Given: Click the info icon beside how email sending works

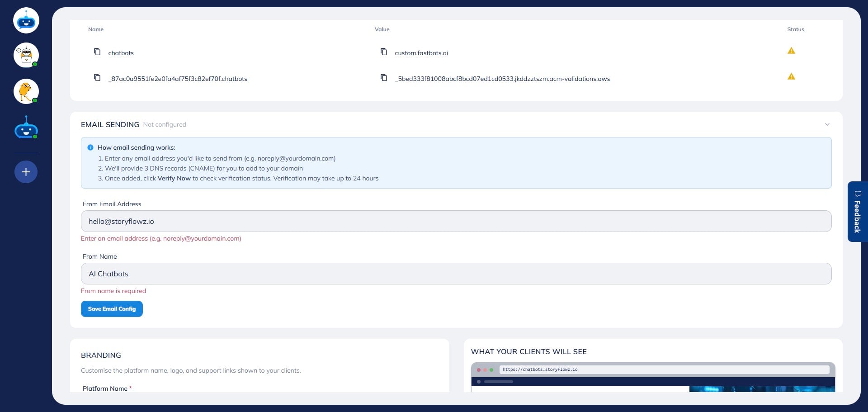Looking at the screenshot, I should point(90,147).
